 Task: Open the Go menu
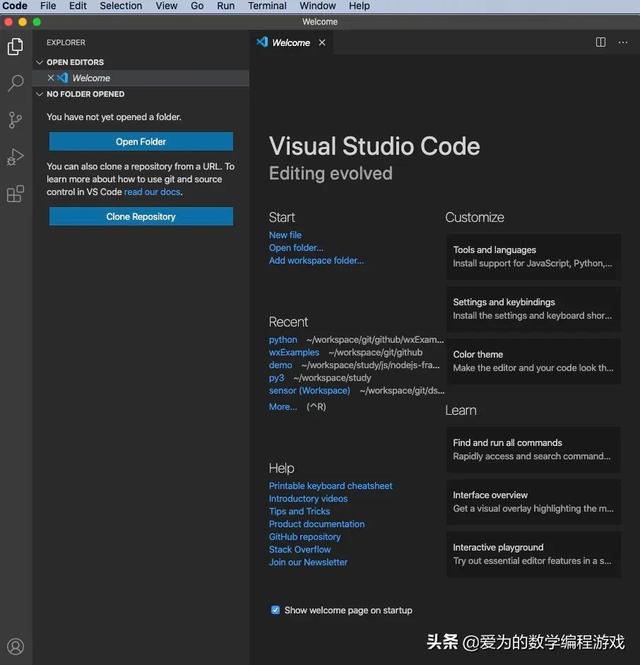point(197,6)
